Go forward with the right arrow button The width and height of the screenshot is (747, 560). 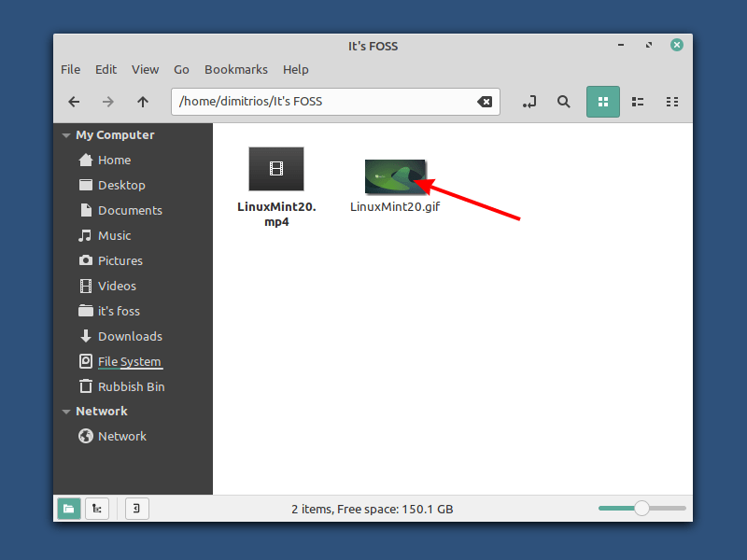108,102
